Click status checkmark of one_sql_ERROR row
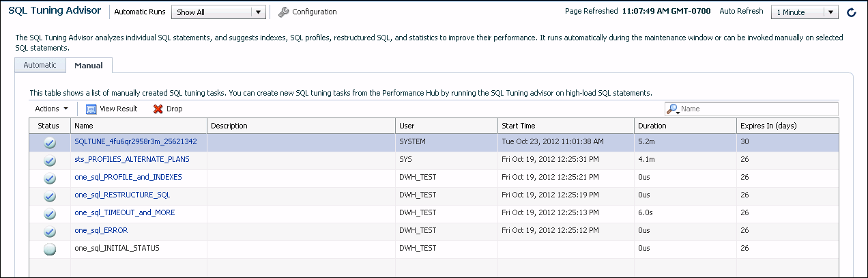This screenshot has height=278, width=868. pyautogui.click(x=50, y=232)
